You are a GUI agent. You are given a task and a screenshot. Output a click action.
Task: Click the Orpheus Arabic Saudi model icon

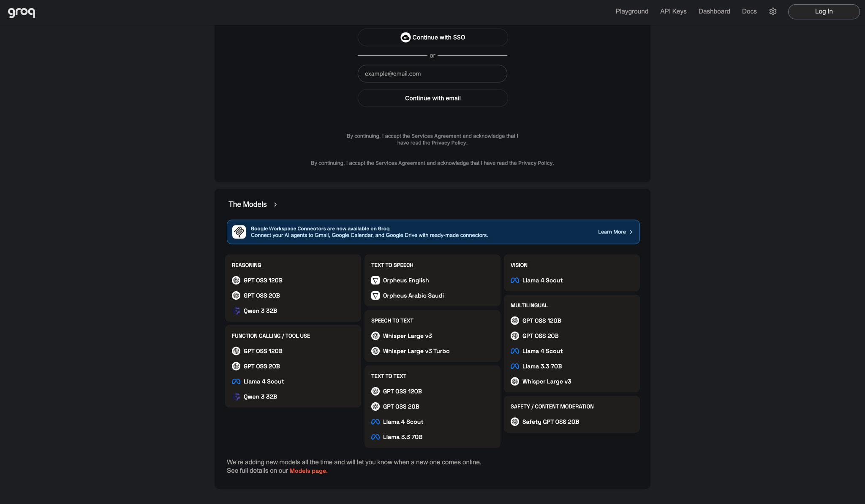point(375,295)
